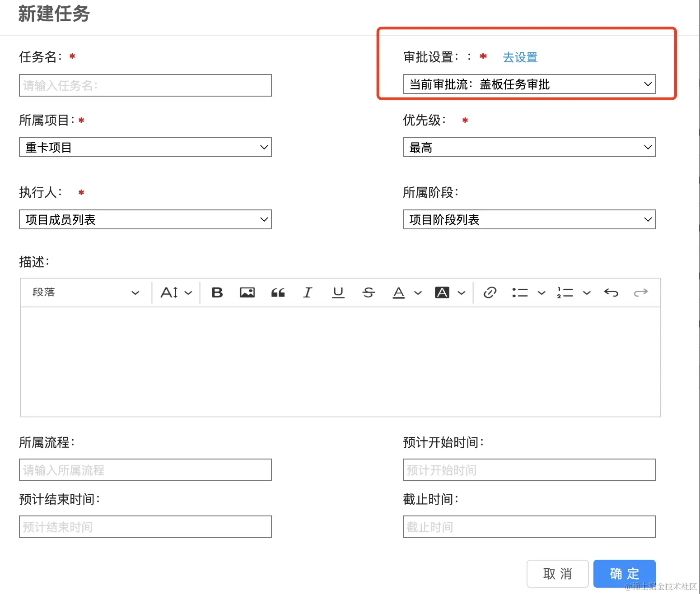Focus the 任务名 input field
Screen dimensions: 700x594
tap(145, 85)
